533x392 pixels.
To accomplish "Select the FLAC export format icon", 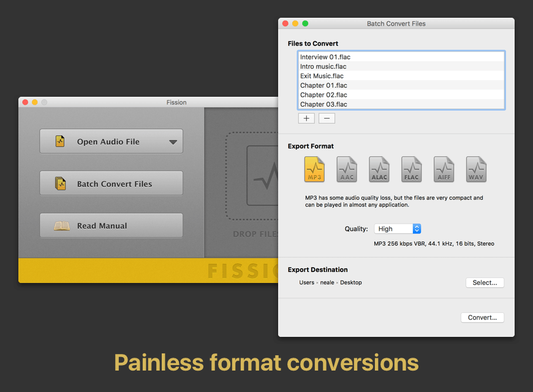I will (x=412, y=169).
